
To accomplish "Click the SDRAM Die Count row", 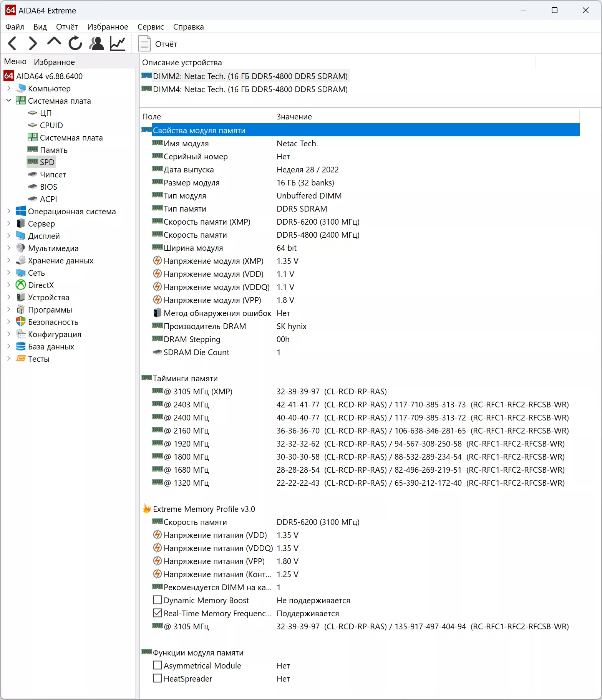I will click(x=360, y=352).
